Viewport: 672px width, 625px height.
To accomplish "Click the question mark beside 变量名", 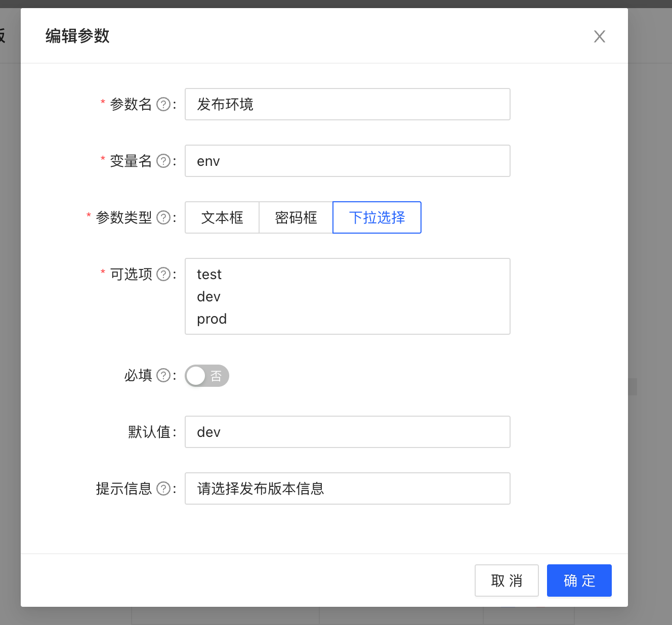I will [x=163, y=161].
